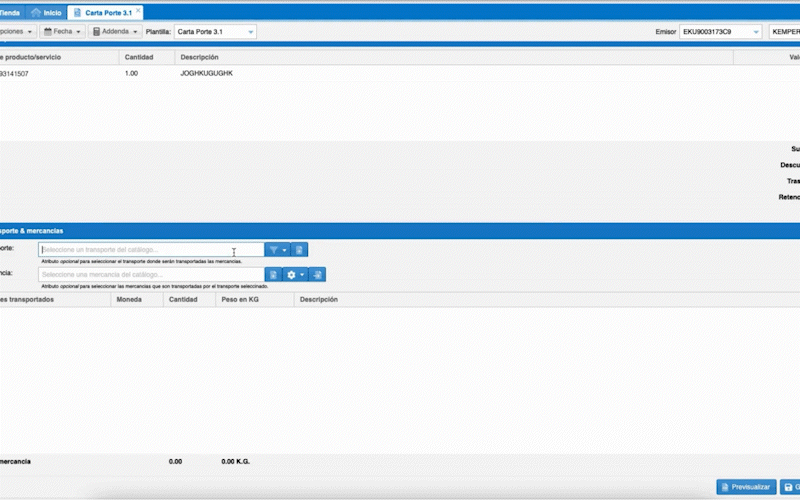
Task: Select the JOGHKUGUGHK product row
Action: 206,74
